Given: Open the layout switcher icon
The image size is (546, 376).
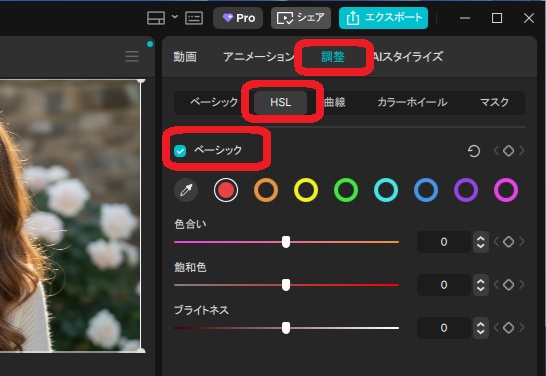Looking at the screenshot, I should tap(156, 18).
